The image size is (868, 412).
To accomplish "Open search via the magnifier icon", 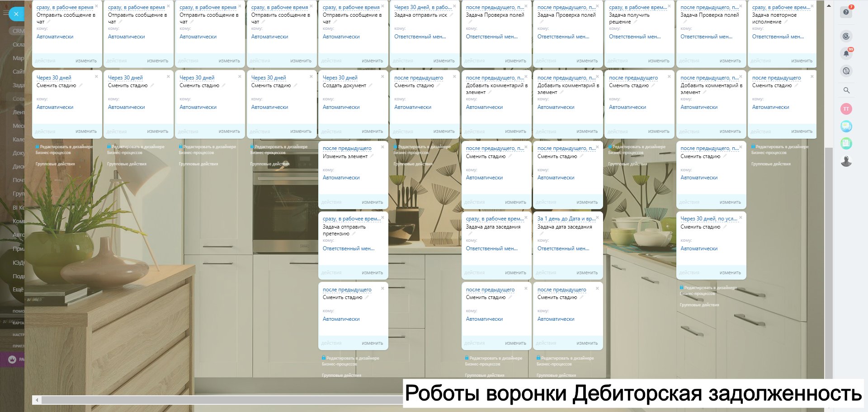I will 846,90.
